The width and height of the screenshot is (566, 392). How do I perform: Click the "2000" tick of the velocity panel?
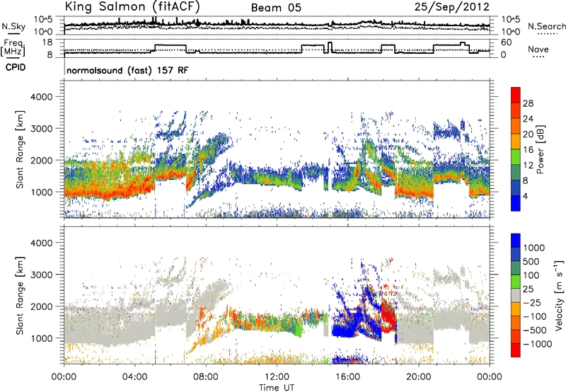pyautogui.click(x=41, y=306)
